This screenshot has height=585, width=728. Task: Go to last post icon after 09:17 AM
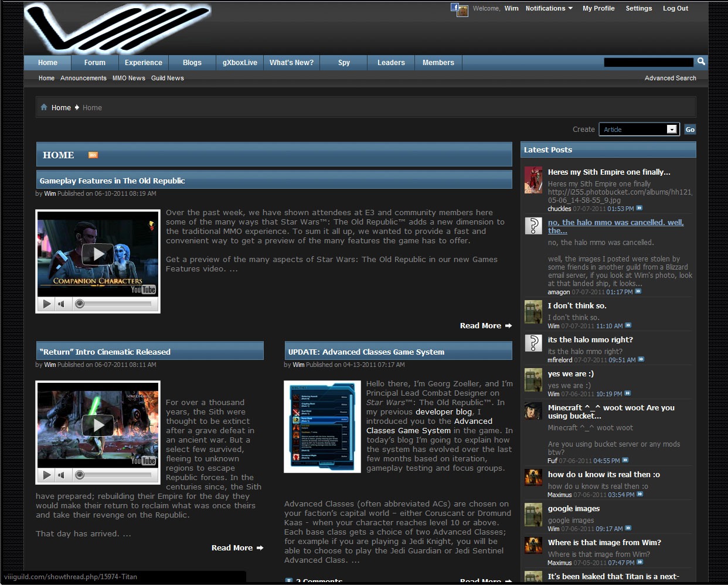[628, 528]
